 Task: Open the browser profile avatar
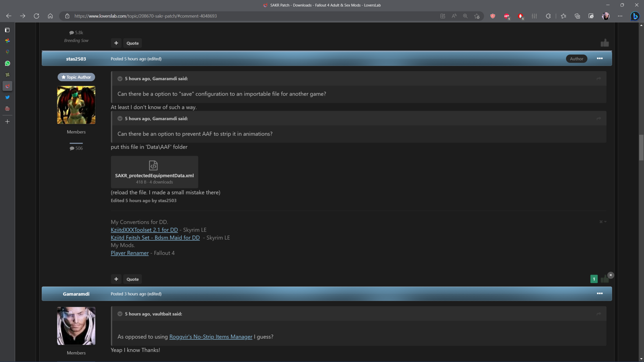point(605,16)
